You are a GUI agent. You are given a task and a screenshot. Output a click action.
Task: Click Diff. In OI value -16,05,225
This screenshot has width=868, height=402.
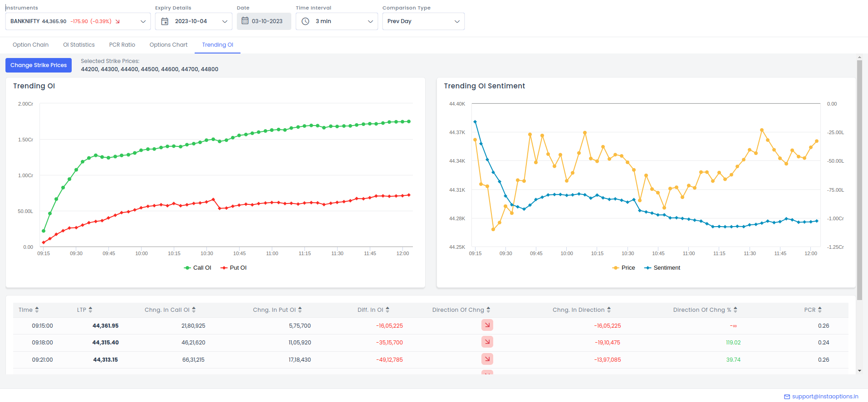[389, 326]
